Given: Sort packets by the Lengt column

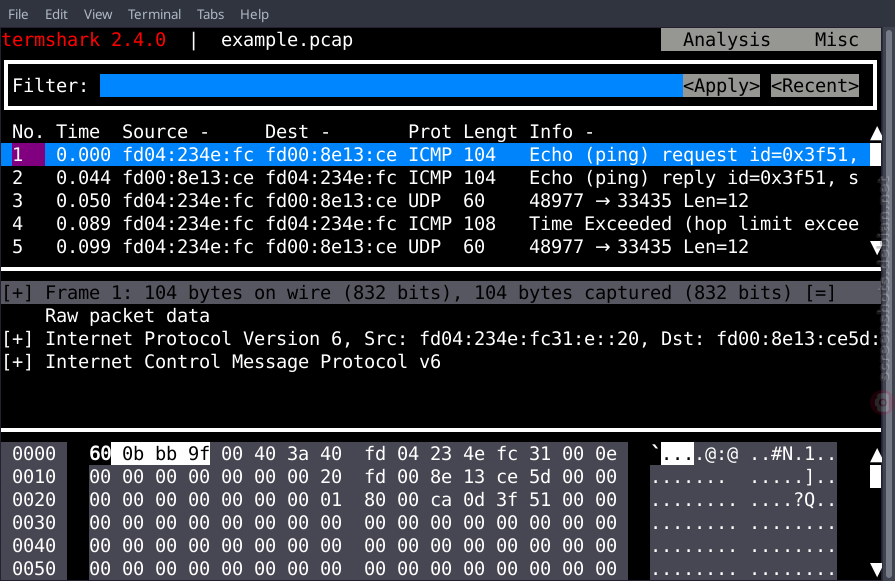Looking at the screenshot, I should 490,132.
